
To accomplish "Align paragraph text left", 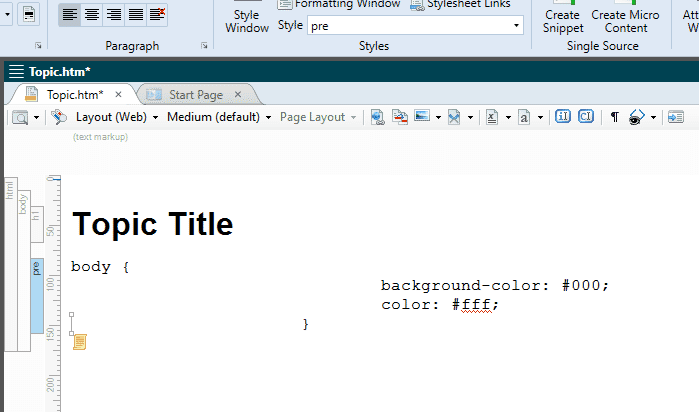I will coord(69,15).
